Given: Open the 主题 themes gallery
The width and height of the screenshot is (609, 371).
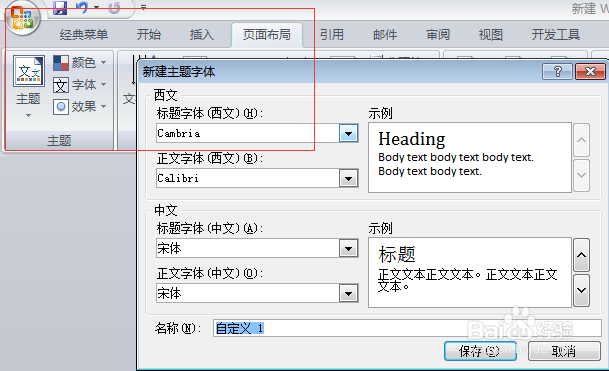Looking at the screenshot, I should [28, 86].
